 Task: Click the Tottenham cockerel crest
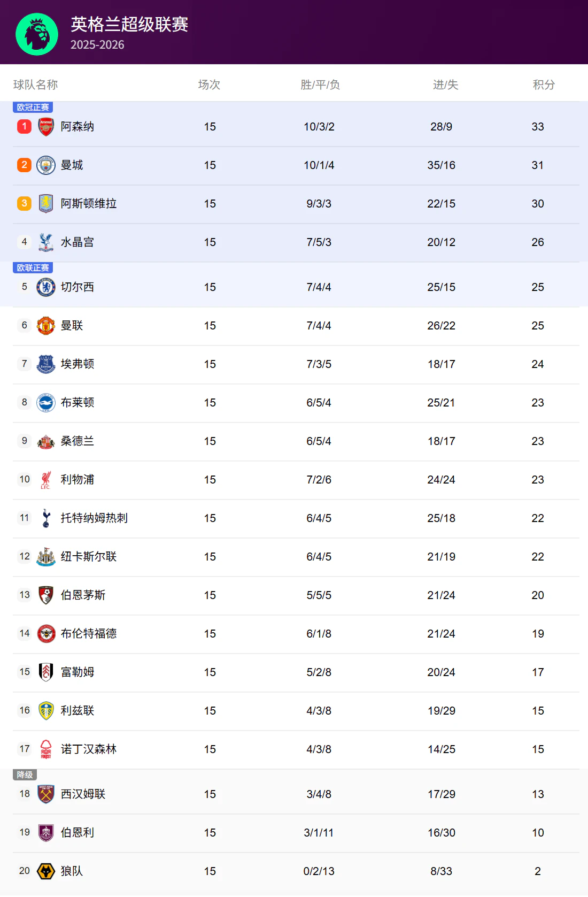(x=46, y=518)
